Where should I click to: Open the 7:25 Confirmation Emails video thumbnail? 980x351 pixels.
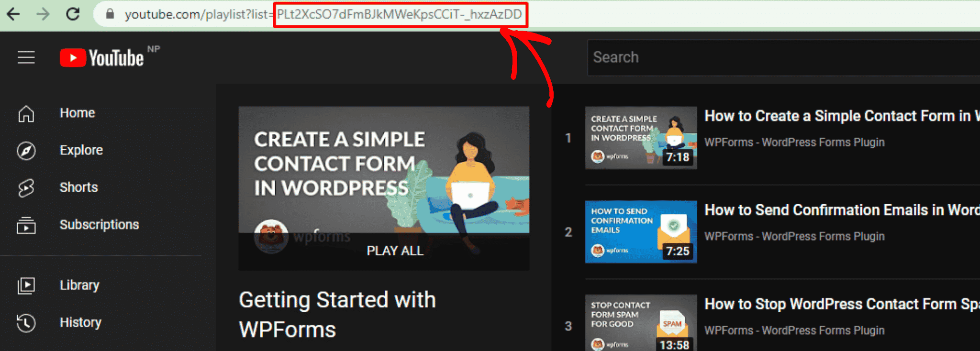pyautogui.click(x=641, y=232)
